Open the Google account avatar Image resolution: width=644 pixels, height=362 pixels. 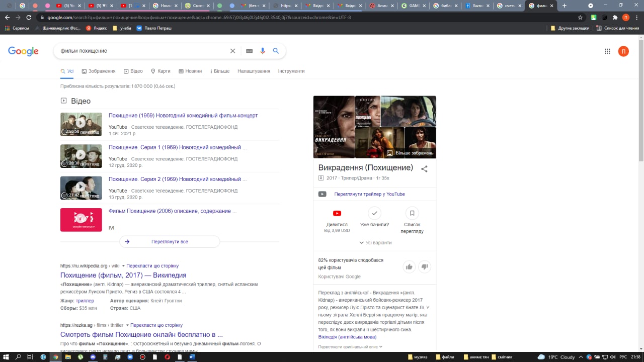click(623, 51)
